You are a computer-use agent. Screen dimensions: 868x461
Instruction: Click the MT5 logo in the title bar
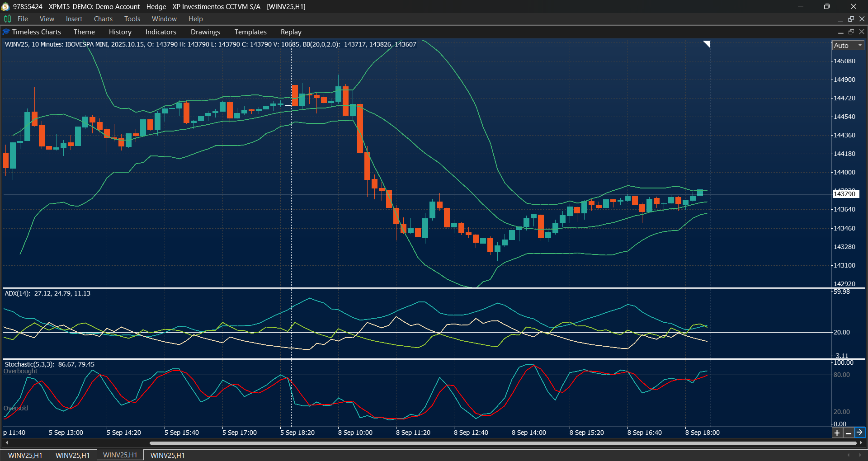[x=6, y=6]
